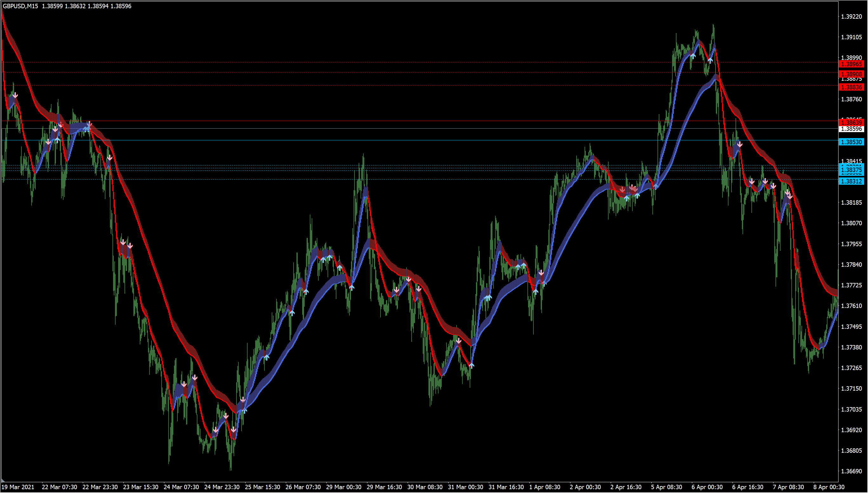Viewport: 868px width, 493px height.
Task: Click blue buy arrow at 31 Mar swing low
Action: coord(471,365)
